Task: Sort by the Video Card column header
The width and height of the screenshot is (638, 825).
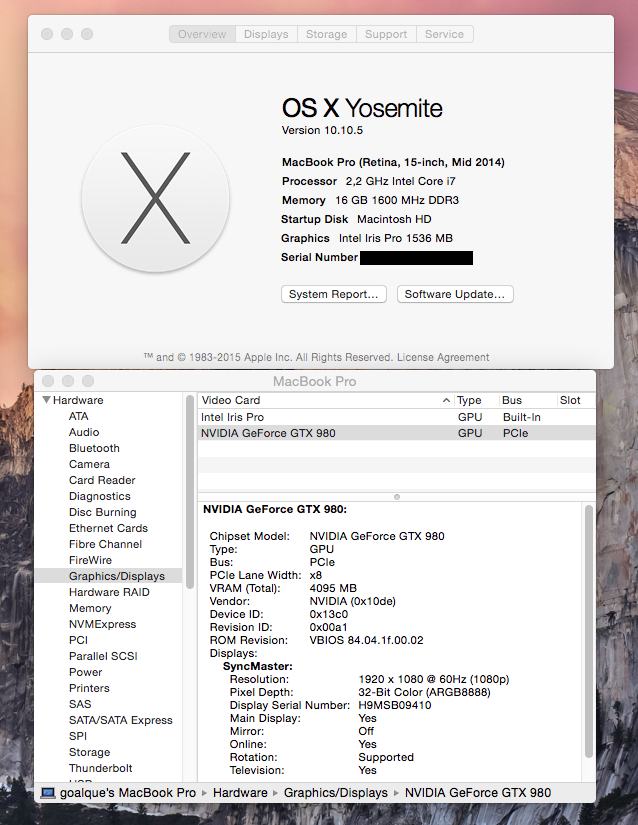Action: point(325,400)
